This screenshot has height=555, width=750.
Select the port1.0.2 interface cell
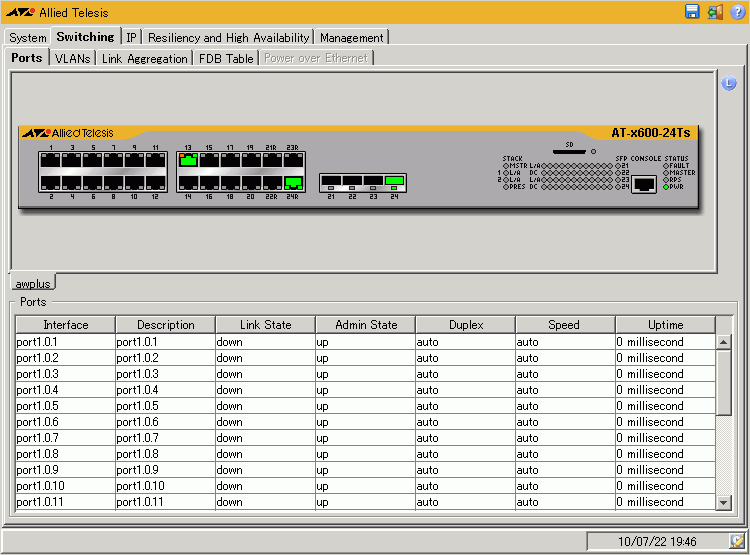[x=66, y=358]
